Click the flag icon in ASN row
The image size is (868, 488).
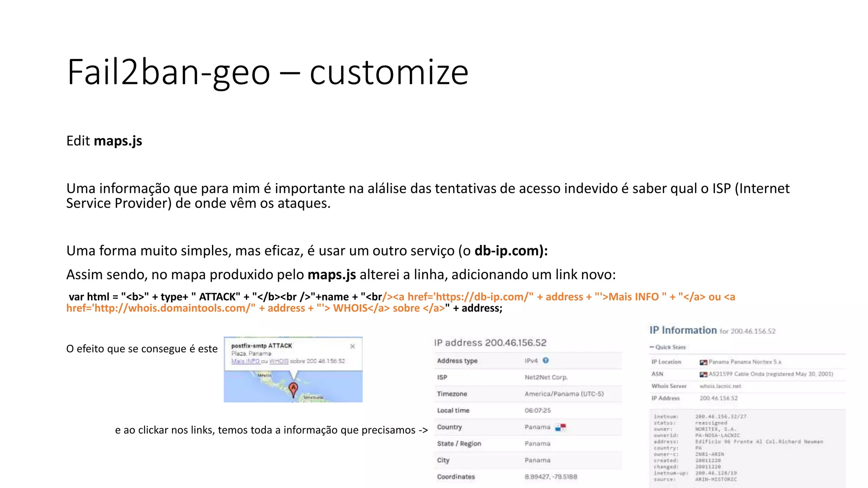703,374
